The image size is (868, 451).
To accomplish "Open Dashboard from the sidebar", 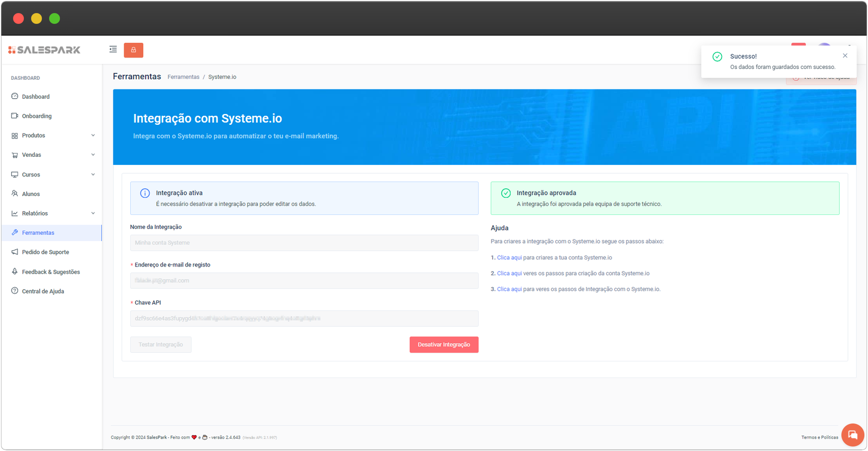I will click(x=36, y=97).
